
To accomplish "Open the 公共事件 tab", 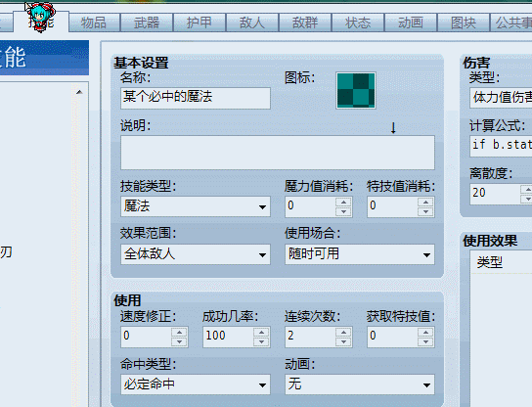I will [511, 23].
